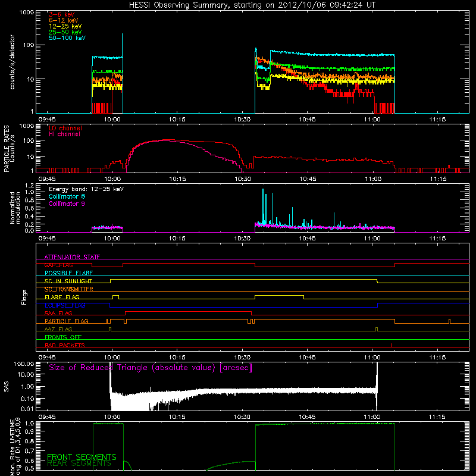
Task: Select the Collimator 8 legend entry
Action: pos(67,196)
